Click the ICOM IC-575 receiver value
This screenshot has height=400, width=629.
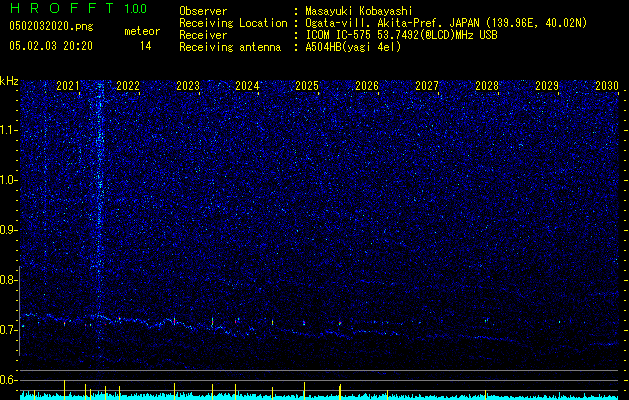[401, 35]
